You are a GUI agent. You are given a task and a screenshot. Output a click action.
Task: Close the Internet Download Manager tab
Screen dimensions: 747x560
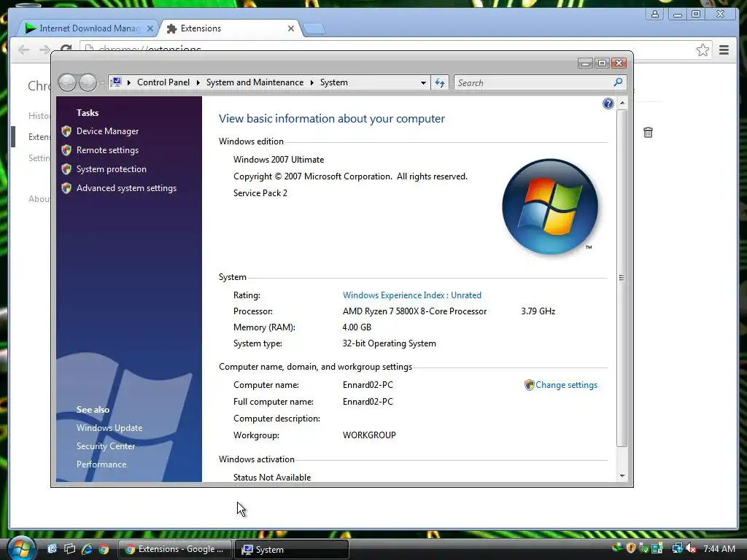(150, 28)
